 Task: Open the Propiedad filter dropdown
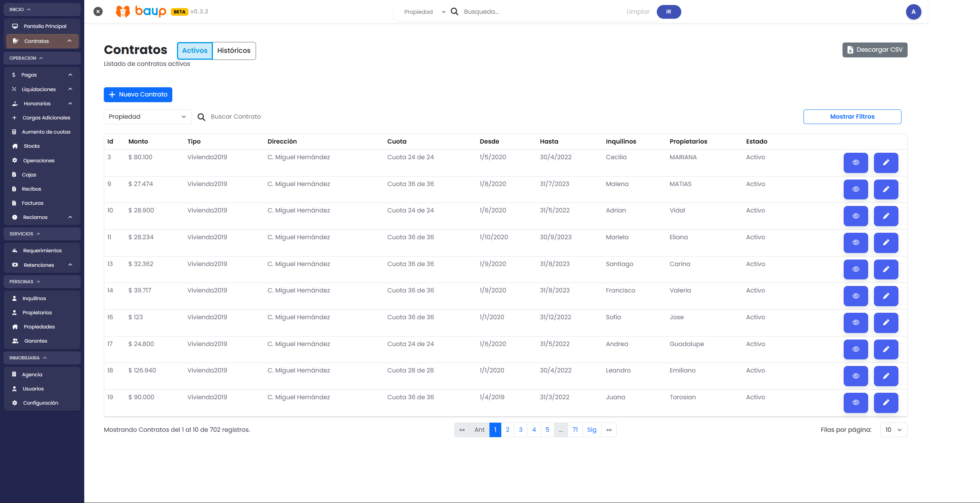tap(147, 117)
